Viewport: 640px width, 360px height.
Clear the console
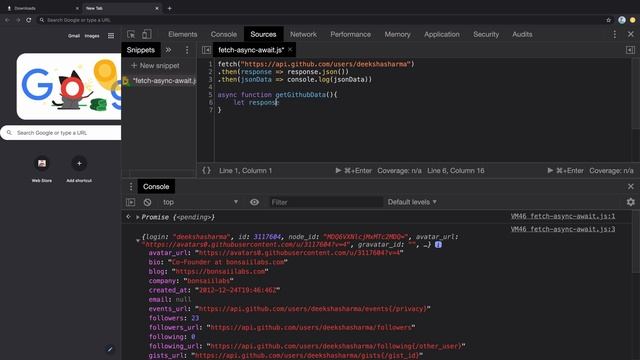point(147,202)
